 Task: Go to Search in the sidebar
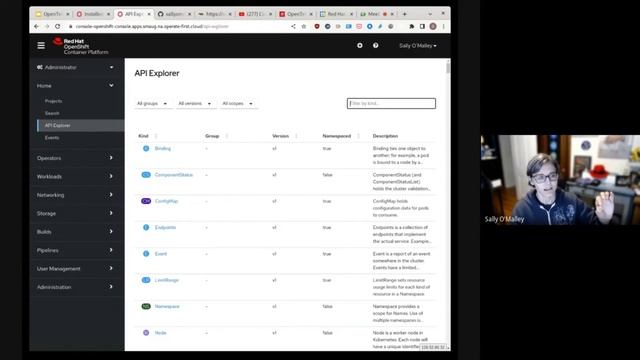click(52, 113)
